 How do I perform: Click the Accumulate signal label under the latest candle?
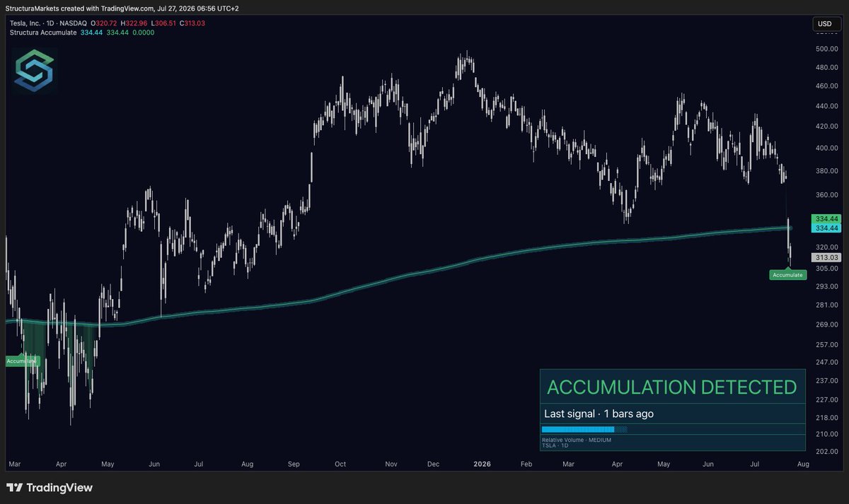787,274
